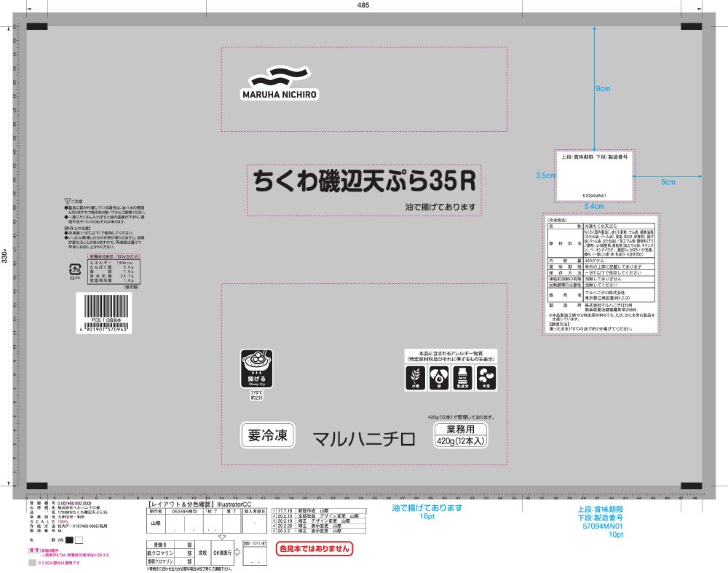
Task: Click the blue 57094MN01 10pt annotation
Action: 603,530
